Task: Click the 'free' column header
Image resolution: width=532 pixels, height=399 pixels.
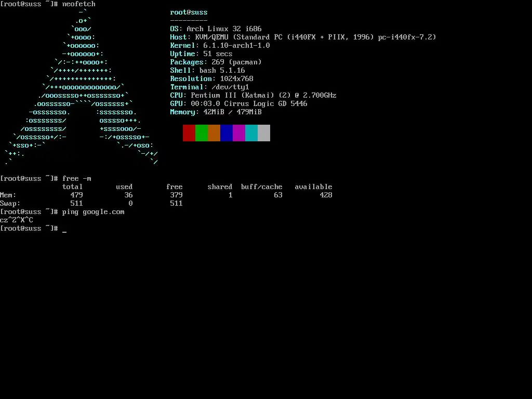Action: tap(175, 187)
